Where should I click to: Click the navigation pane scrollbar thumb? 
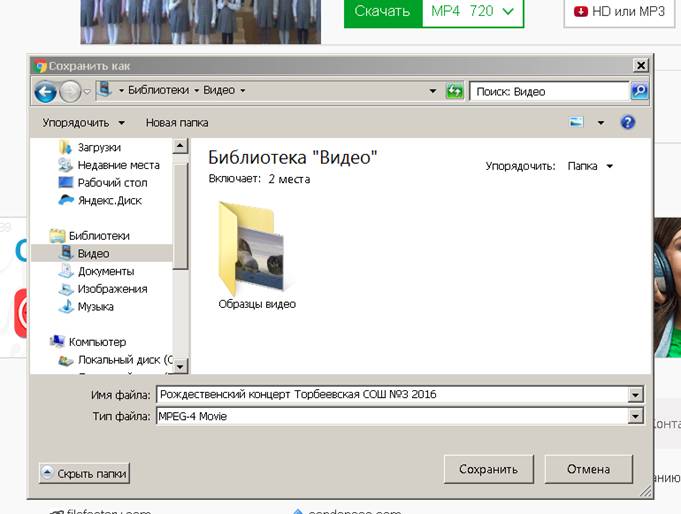(x=180, y=216)
